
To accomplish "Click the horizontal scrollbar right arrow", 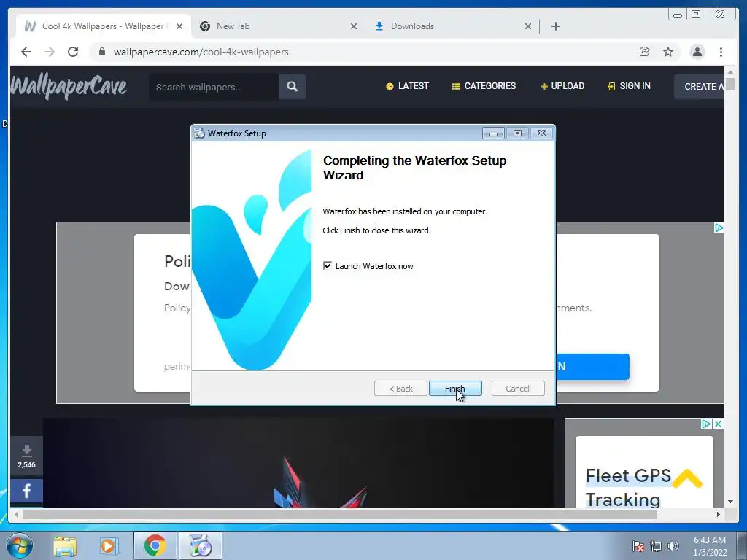I will coord(719,514).
